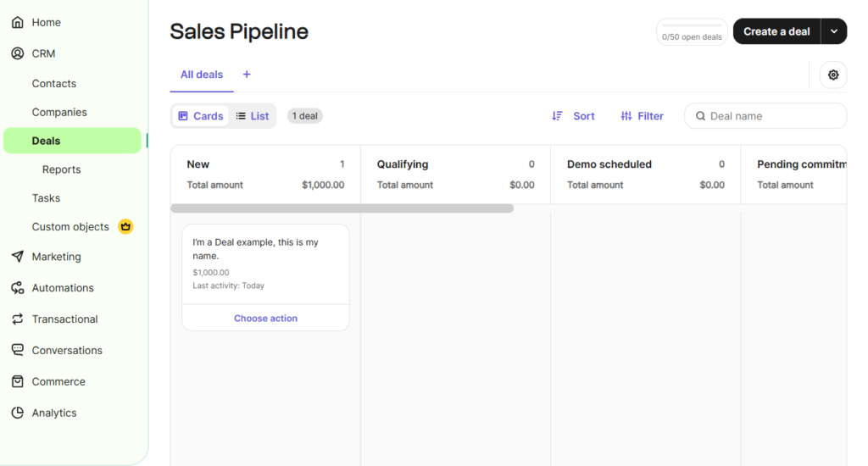Click the New stage header
This screenshot has width=868, height=466.
[x=198, y=164]
